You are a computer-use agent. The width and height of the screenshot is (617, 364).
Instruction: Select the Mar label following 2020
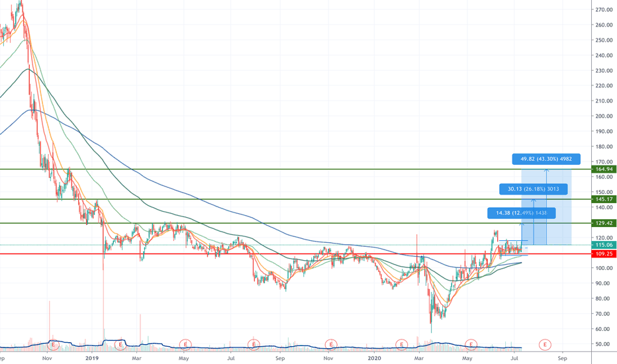[x=419, y=358]
